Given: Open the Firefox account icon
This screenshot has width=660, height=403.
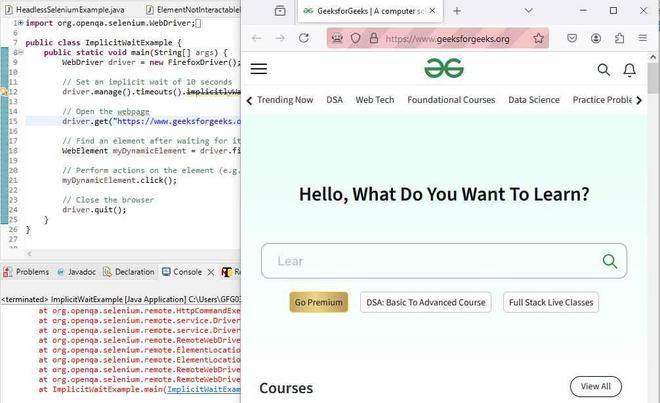Looking at the screenshot, I should 596,38.
